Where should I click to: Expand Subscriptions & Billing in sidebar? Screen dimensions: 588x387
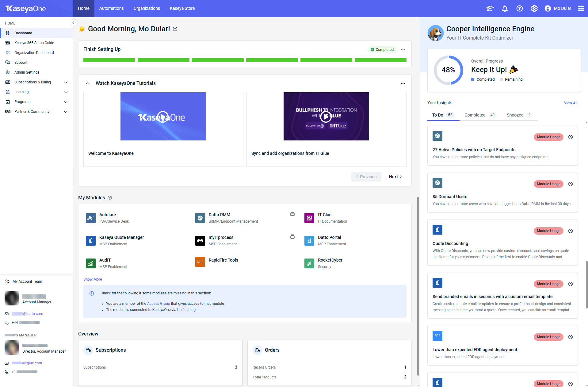(x=65, y=82)
